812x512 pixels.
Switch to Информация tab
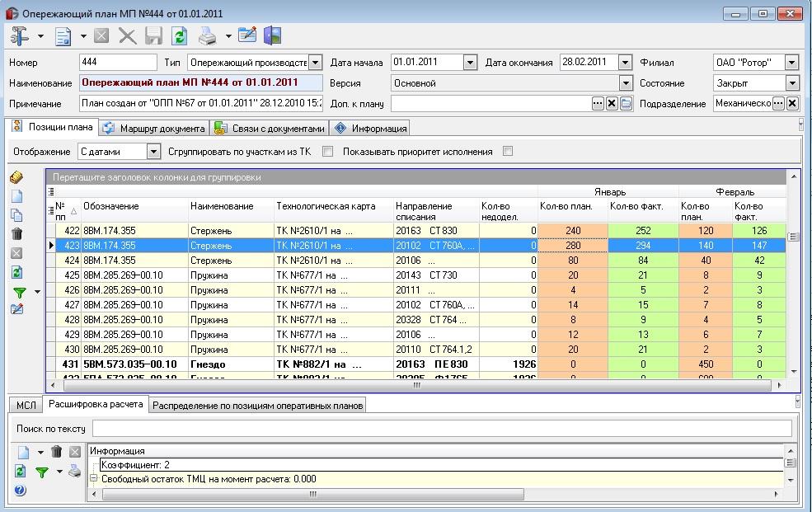click(370, 129)
